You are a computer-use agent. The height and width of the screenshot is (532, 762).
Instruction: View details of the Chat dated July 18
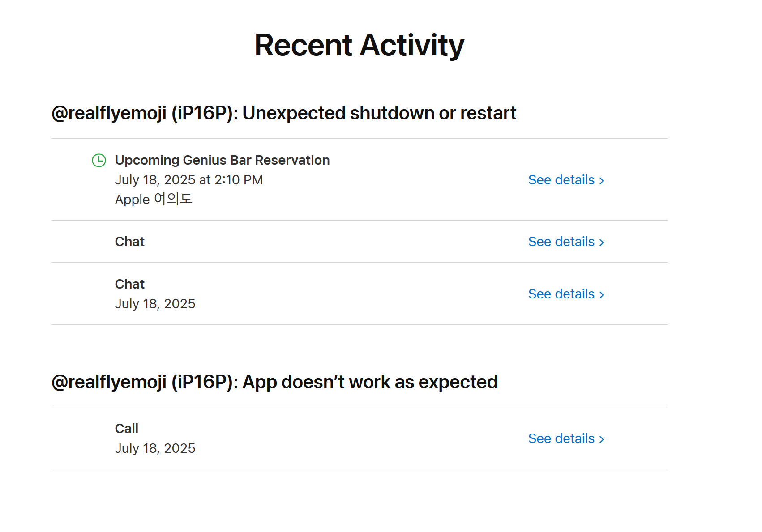pos(561,294)
